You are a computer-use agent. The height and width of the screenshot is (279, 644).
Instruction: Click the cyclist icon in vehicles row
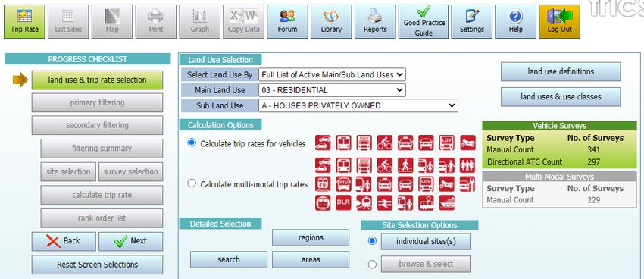tap(385, 143)
